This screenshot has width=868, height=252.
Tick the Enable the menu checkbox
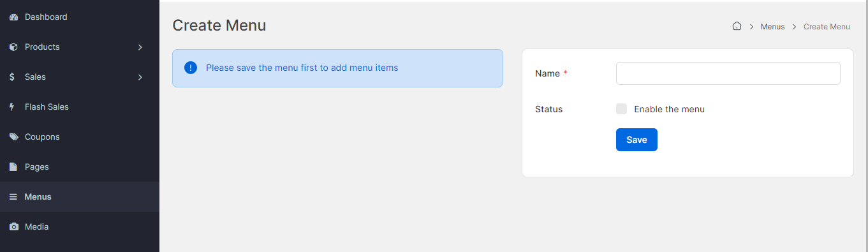pyautogui.click(x=622, y=109)
